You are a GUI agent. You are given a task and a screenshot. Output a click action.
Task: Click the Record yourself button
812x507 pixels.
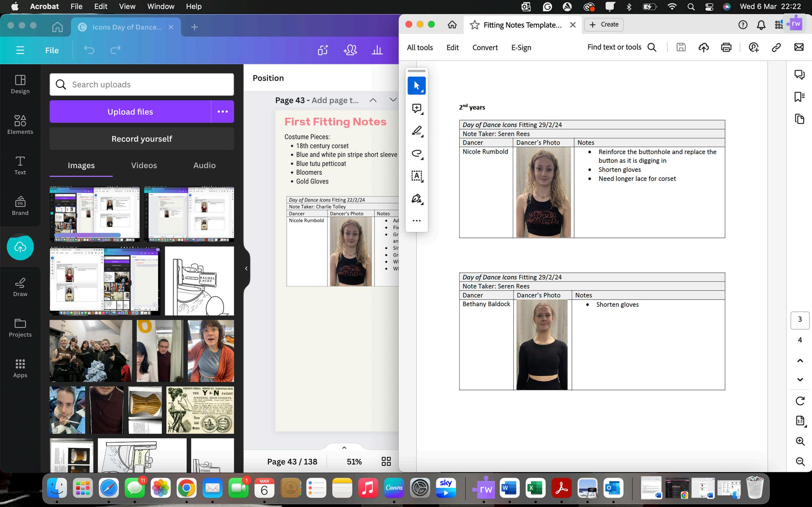click(x=142, y=139)
